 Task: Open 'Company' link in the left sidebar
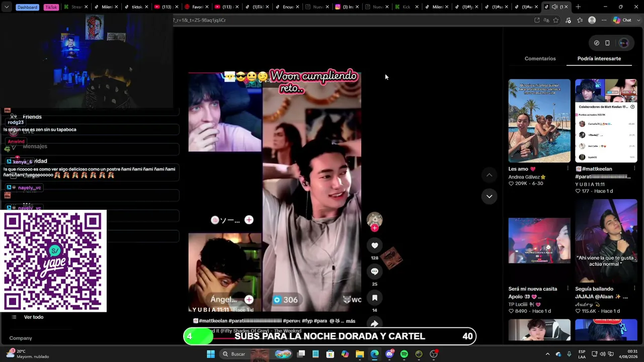[x=21, y=338]
